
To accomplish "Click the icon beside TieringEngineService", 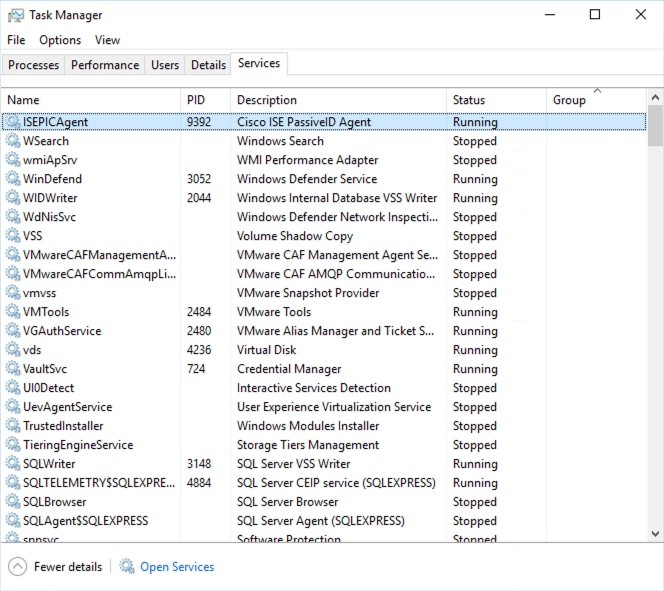I will point(13,445).
